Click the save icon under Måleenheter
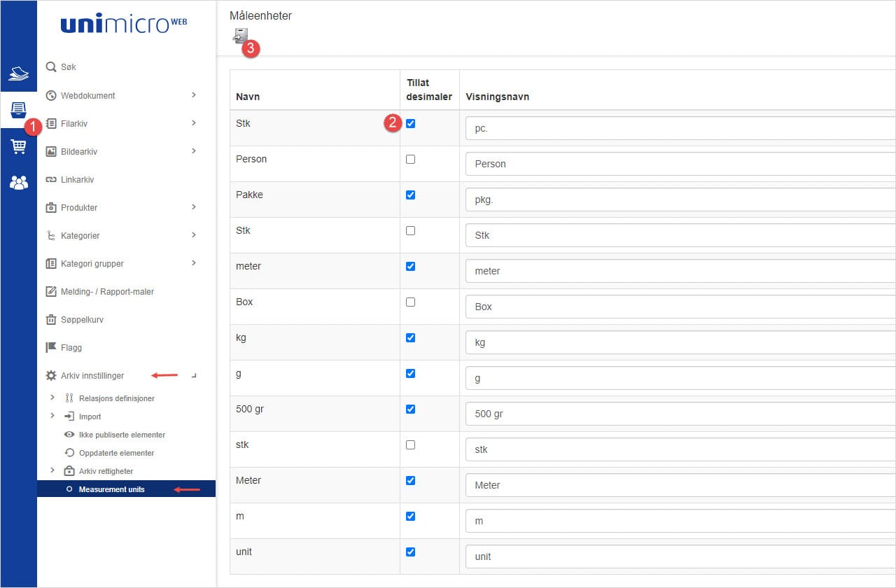The height and width of the screenshot is (588, 896). pos(241,36)
